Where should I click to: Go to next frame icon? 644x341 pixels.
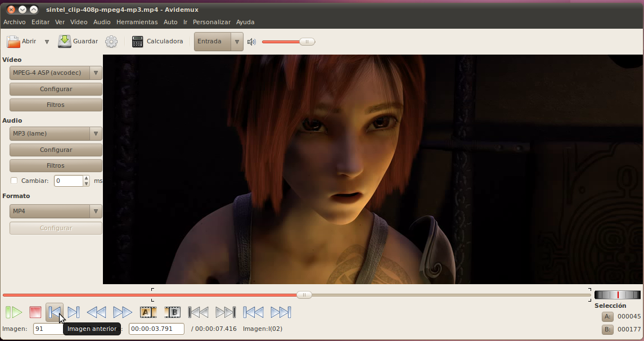click(x=74, y=312)
